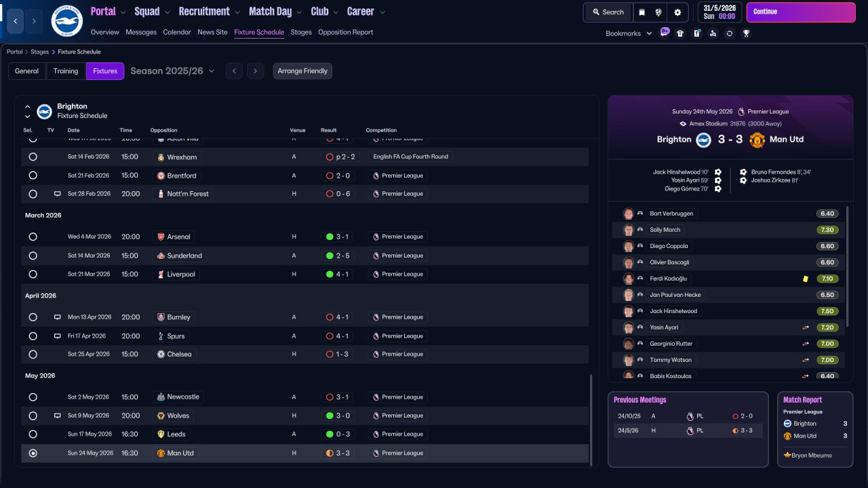Go to the previous season with the left arrow
868x488 pixels.
tap(234, 71)
